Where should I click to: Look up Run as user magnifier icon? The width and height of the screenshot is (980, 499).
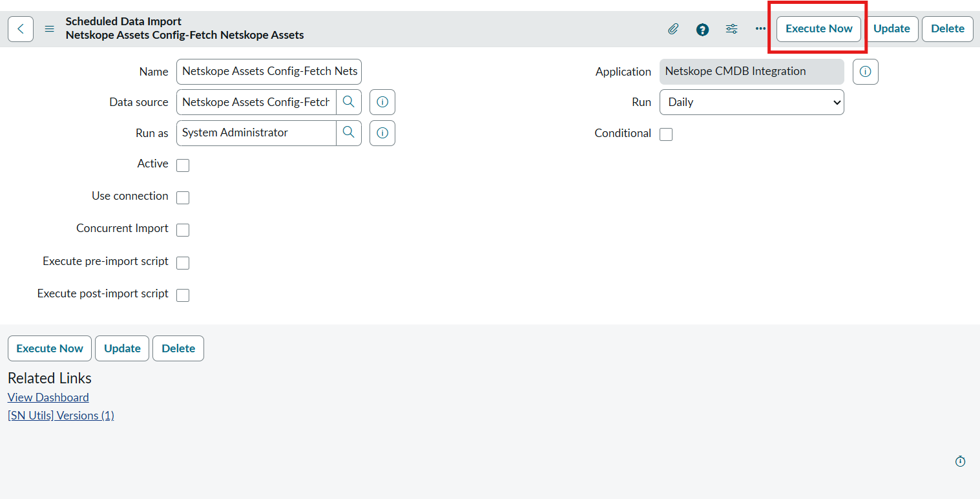click(x=349, y=133)
